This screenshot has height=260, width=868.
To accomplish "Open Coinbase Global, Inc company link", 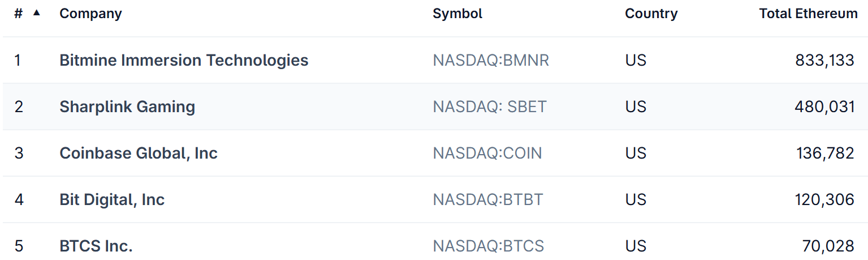I will (139, 153).
